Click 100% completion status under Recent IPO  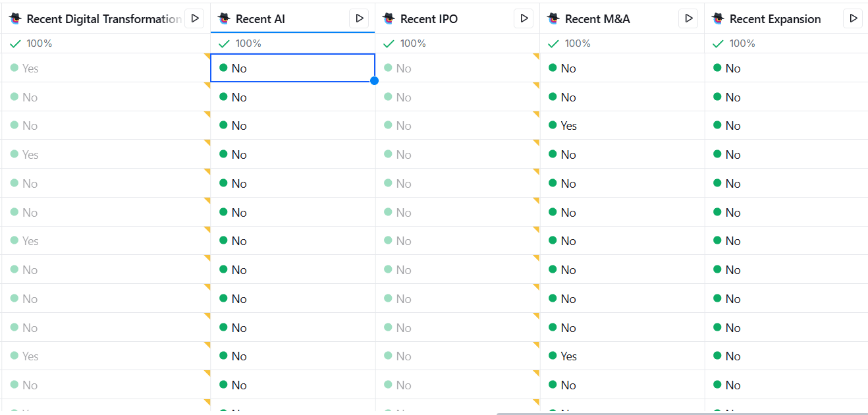[404, 43]
